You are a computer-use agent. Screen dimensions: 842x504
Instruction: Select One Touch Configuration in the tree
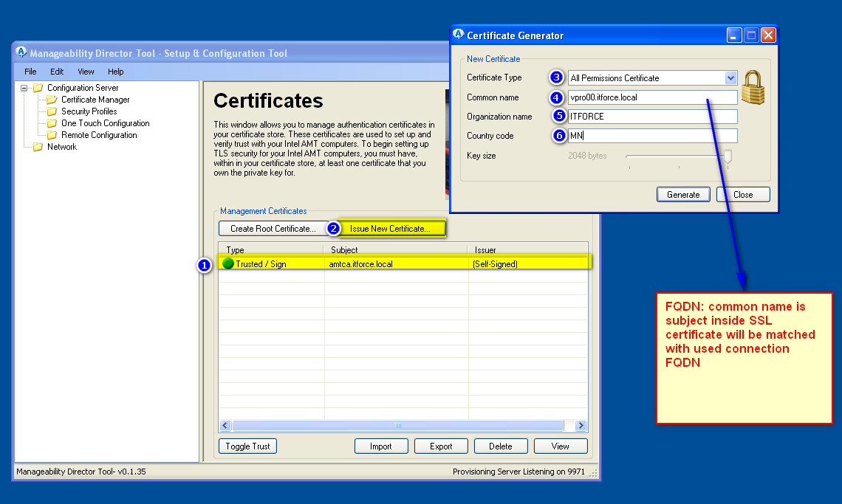click(105, 123)
